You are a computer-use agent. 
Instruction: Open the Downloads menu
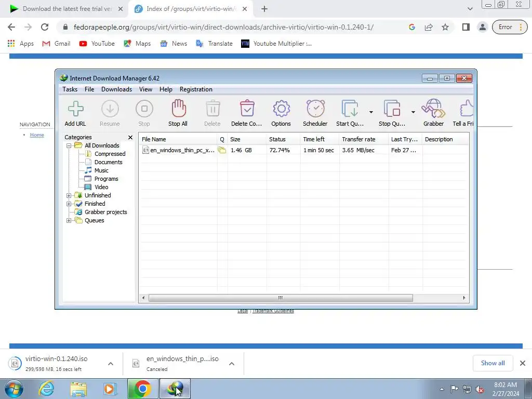(116, 89)
